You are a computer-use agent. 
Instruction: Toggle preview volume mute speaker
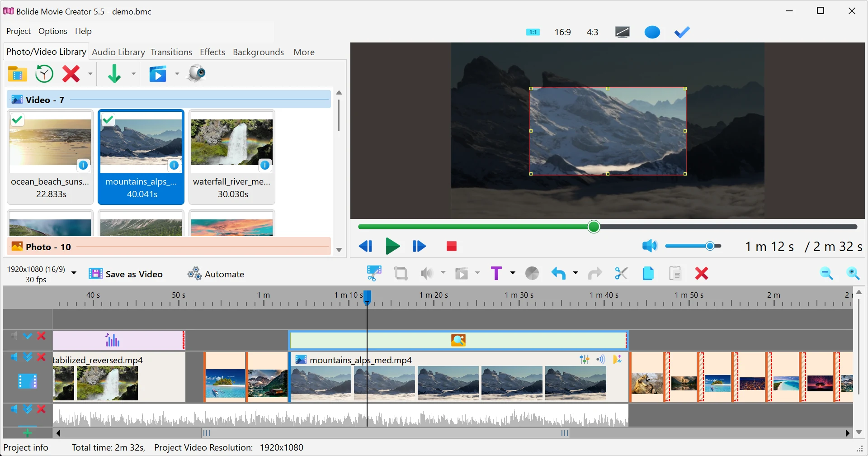point(650,246)
